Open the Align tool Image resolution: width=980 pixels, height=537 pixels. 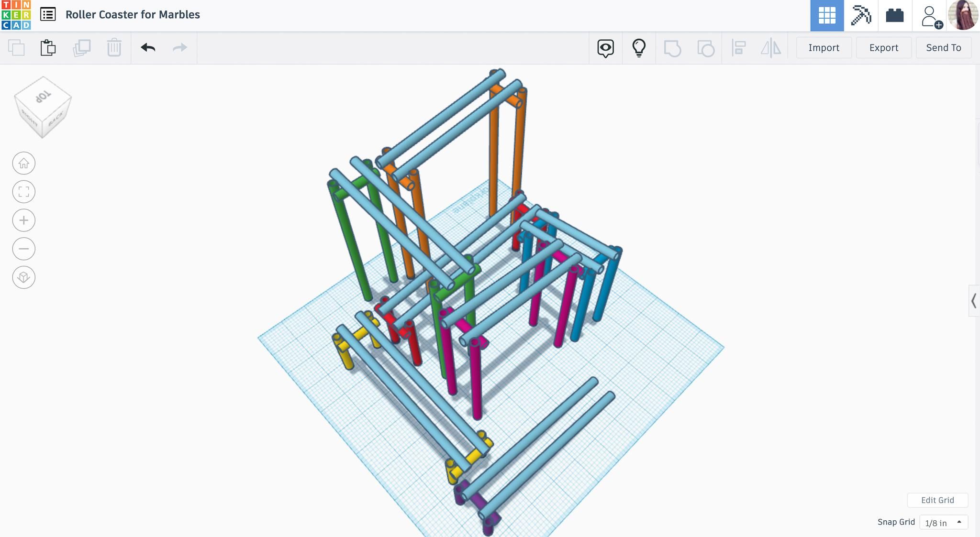tap(738, 48)
